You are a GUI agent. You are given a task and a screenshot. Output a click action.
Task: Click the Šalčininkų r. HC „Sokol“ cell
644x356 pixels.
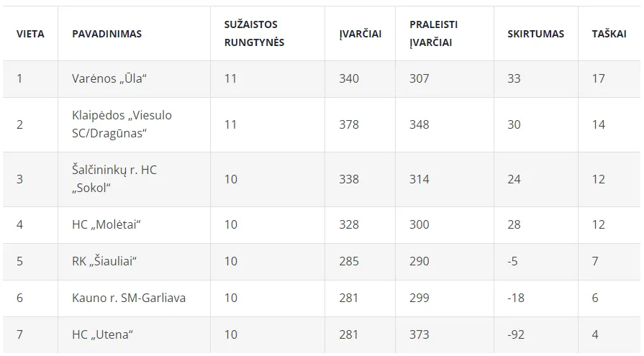114,179
